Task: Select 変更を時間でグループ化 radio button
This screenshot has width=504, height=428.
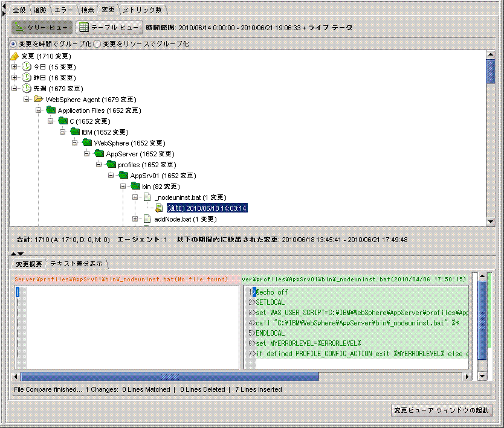Action: (13, 43)
